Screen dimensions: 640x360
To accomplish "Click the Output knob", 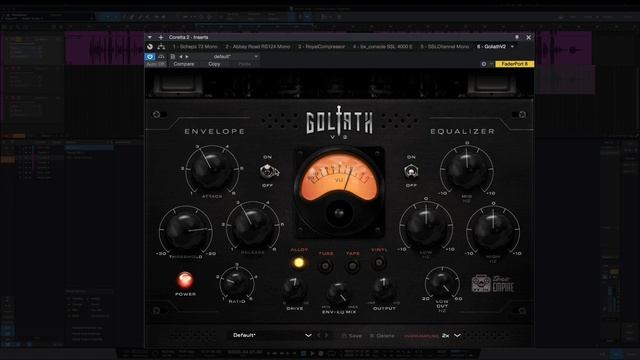I will coord(384,290).
